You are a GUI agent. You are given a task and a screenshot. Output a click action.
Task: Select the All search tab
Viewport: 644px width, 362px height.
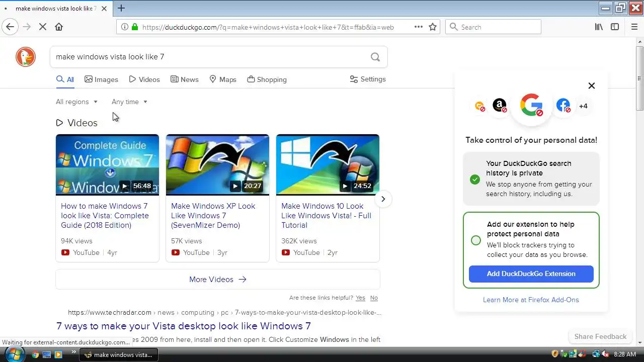click(65, 79)
